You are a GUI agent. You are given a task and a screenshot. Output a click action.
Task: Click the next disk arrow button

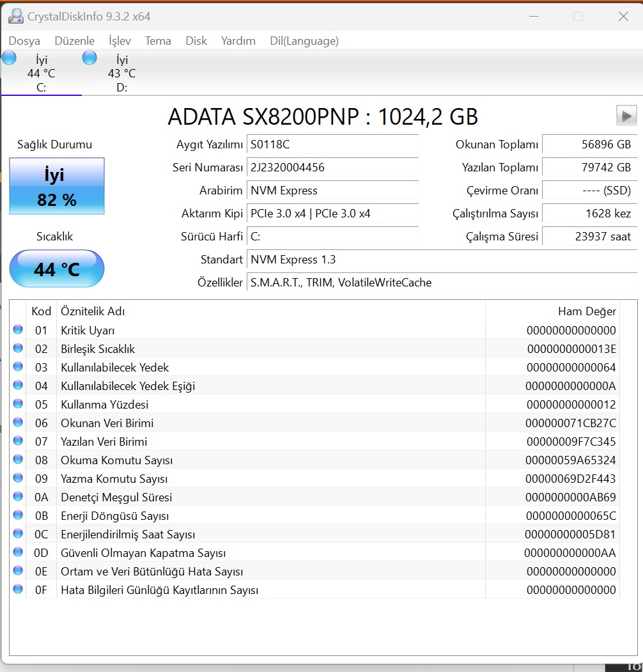[626, 116]
